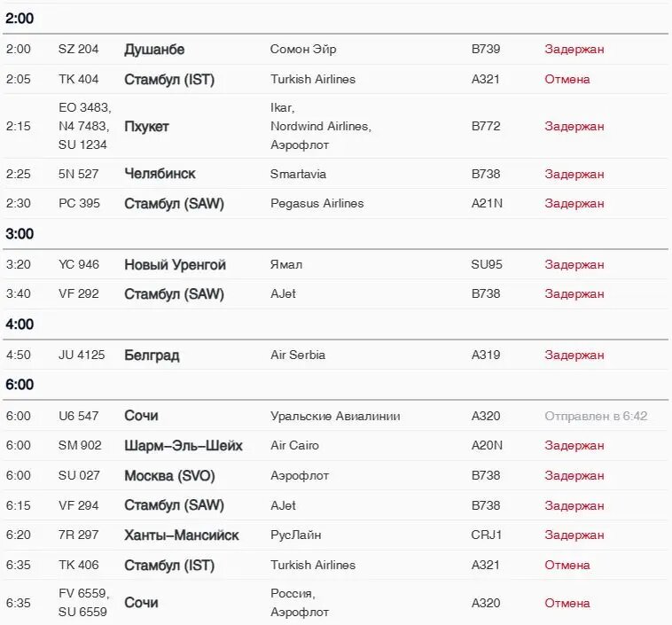Click flight number VF 294
The width and height of the screenshot is (672, 625).
pyautogui.click(x=79, y=505)
